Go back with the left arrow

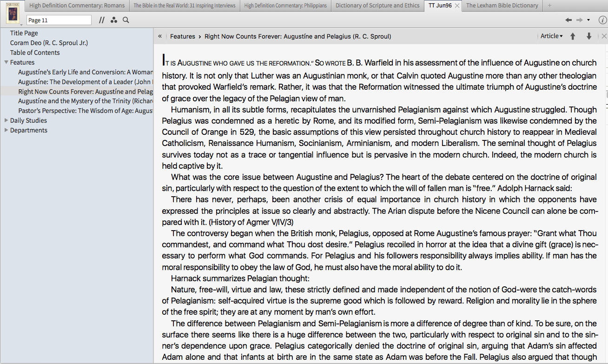click(x=568, y=20)
